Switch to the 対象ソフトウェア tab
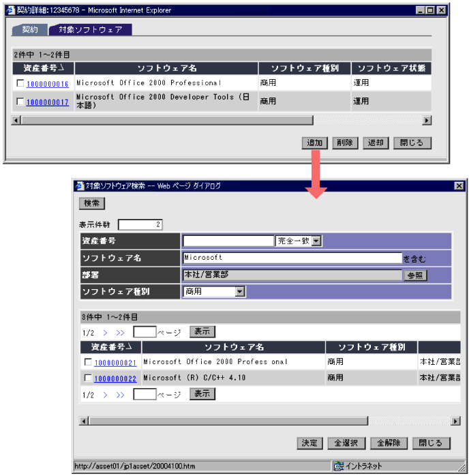 coord(90,29)
